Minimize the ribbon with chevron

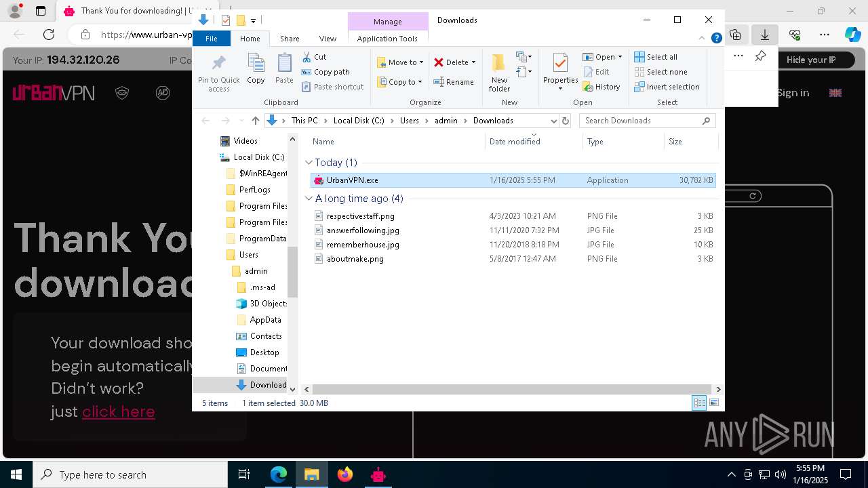pyautogui.click(x=702, y=39)
